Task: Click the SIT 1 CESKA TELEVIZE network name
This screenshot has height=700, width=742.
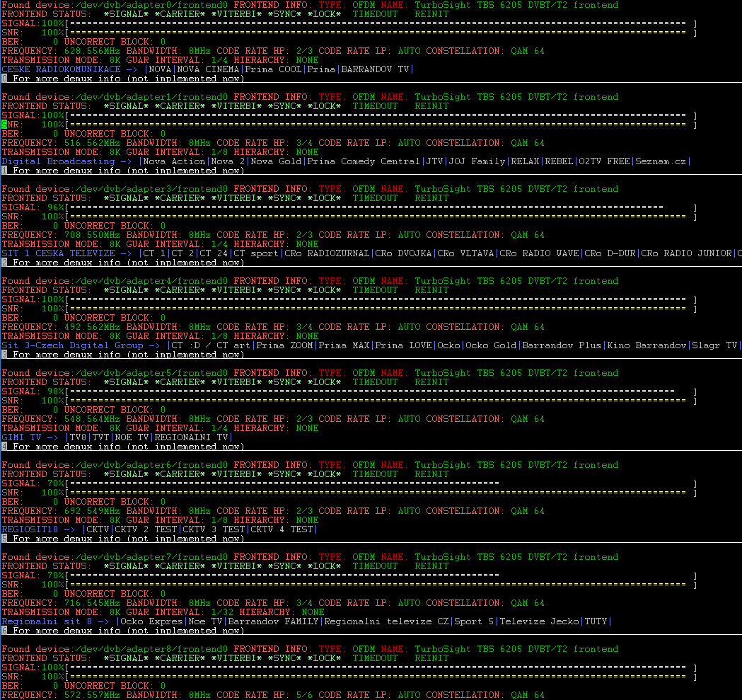Action: point(58,253)
